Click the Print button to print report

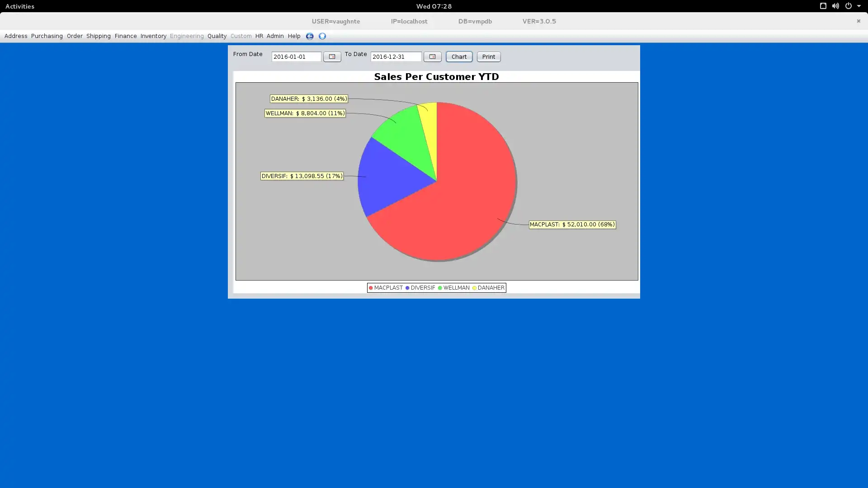pos(488,56)
